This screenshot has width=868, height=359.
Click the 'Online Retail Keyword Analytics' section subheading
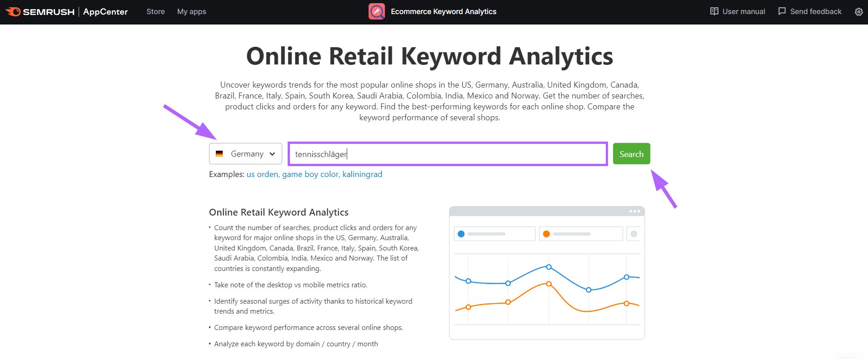[x=279, y=212]
